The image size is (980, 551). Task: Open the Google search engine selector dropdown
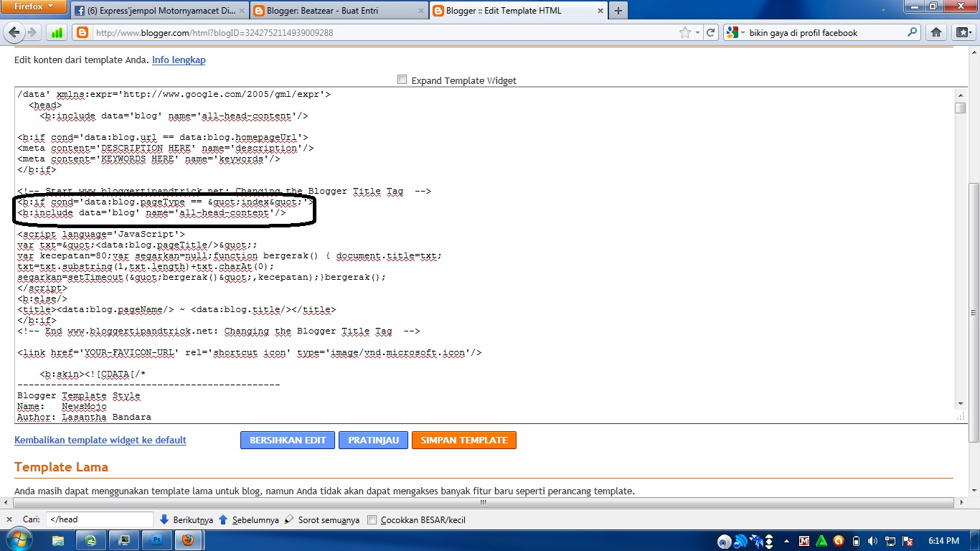coord(736,32)
